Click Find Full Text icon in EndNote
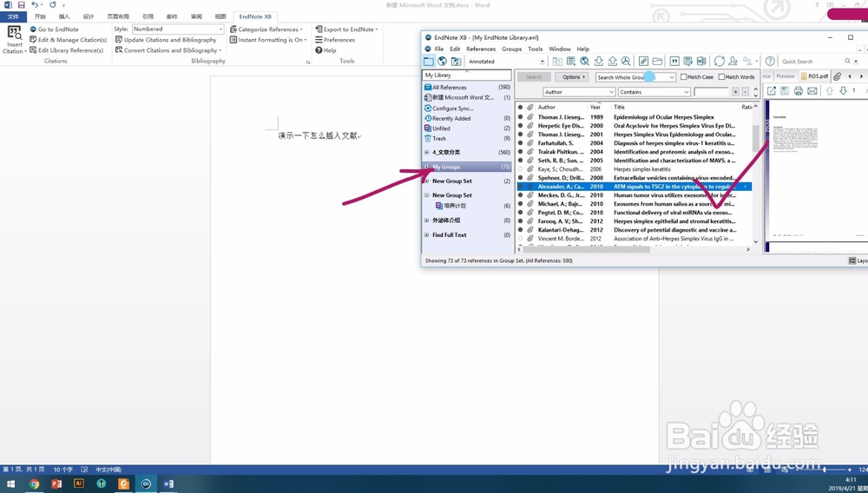Image resolution: width=868 pixels, height=493 pixels. click(626, 62)
